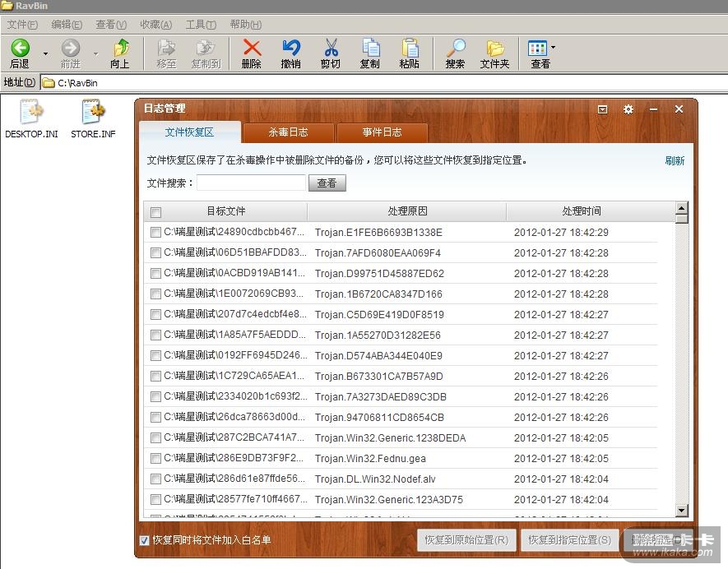The height and width of the screenshot is (569, 728).
Task: Click the dropdown menu icon in log manager title bar
Action: 603,109
